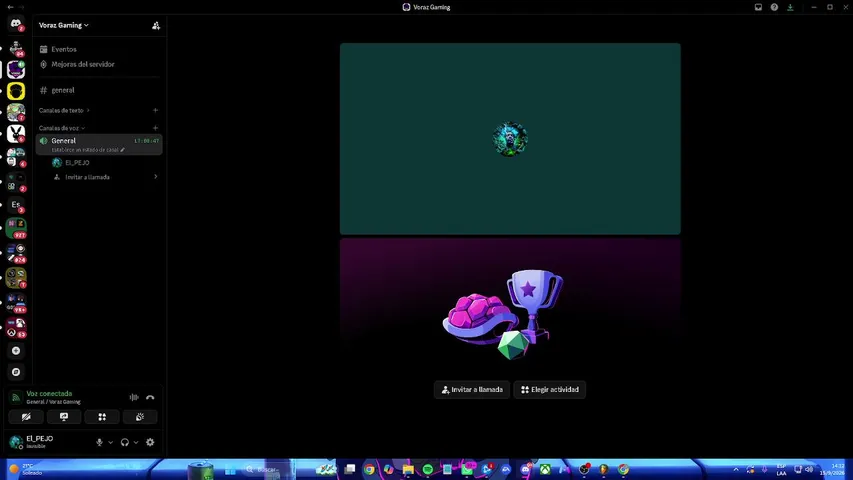Open Mejoras del servidor
The image size is (853, 480).
click(x=98, y=64)
